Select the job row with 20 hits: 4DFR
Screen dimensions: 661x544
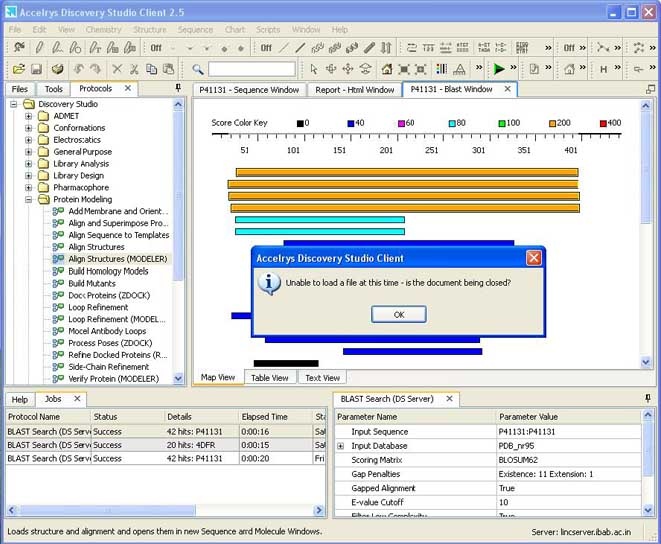point(166,445)
